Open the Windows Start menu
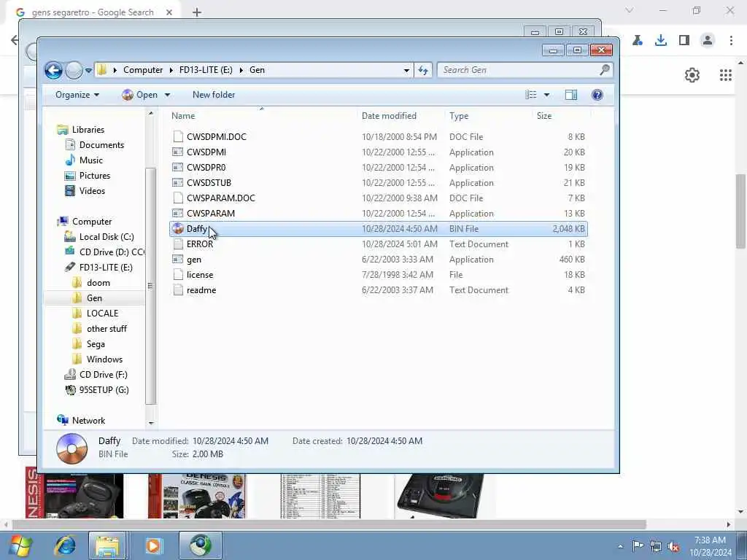This screenshot has width=747, height=560. pyautogui.click(x=20, y=545)
